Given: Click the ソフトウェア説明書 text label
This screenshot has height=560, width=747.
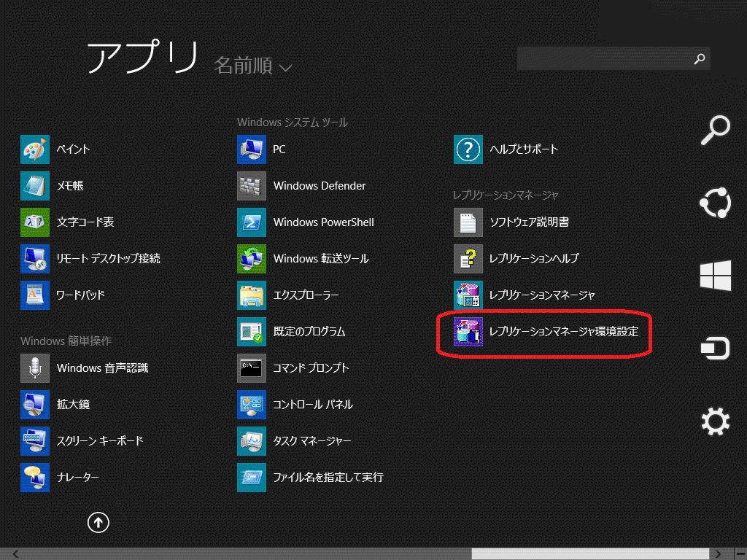Looking at the screenshot, I should point(530,222).
